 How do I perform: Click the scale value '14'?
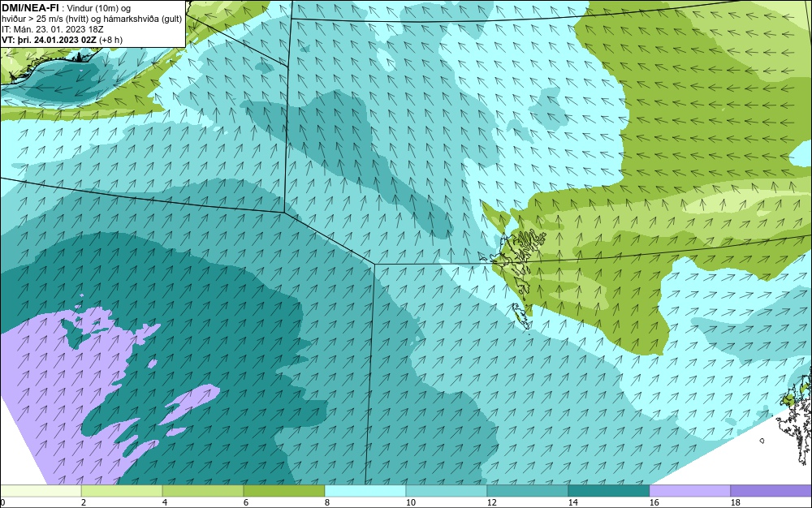click(572, 502)
